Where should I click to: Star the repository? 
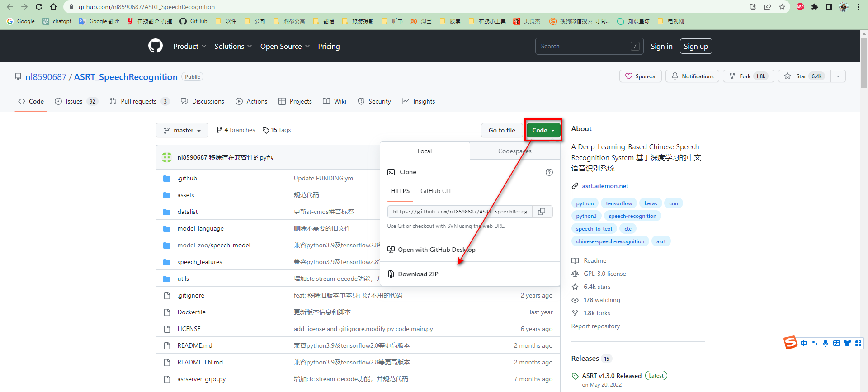805,76
